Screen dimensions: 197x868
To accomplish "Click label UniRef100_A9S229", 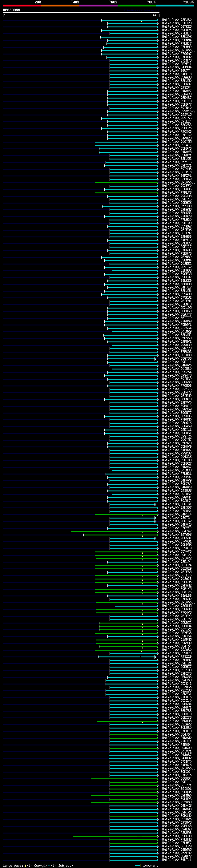I will (176, 657).
